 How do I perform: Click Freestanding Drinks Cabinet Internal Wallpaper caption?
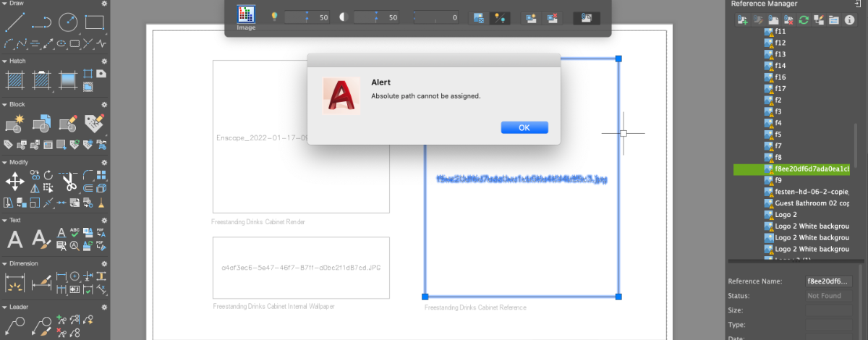274,306
